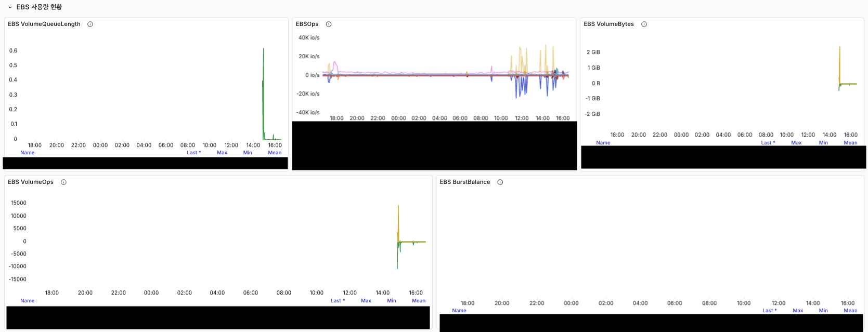Open the EBSOps panel title menu
This screenshot has height=332, width=868.
point(307,24)
